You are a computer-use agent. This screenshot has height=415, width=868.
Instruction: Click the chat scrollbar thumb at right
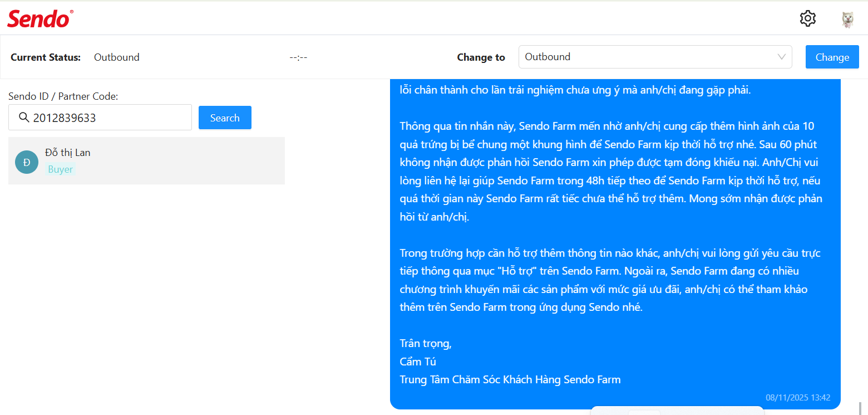(860, 408)
